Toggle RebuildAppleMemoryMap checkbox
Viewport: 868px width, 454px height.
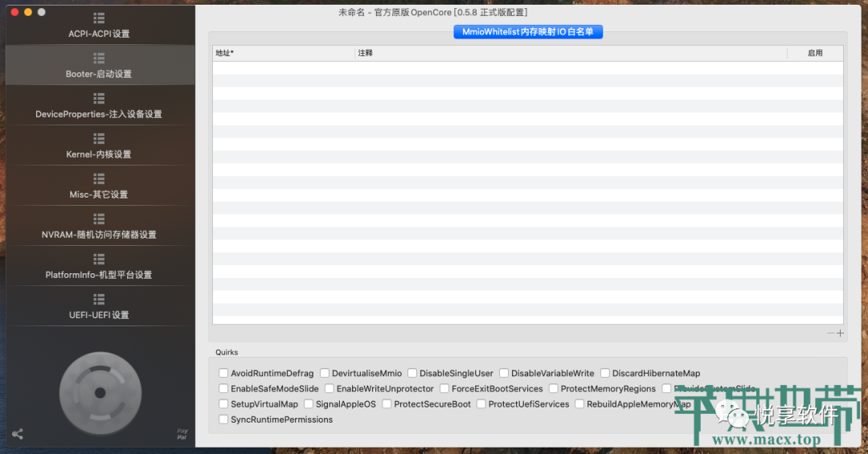pos(579,404)
